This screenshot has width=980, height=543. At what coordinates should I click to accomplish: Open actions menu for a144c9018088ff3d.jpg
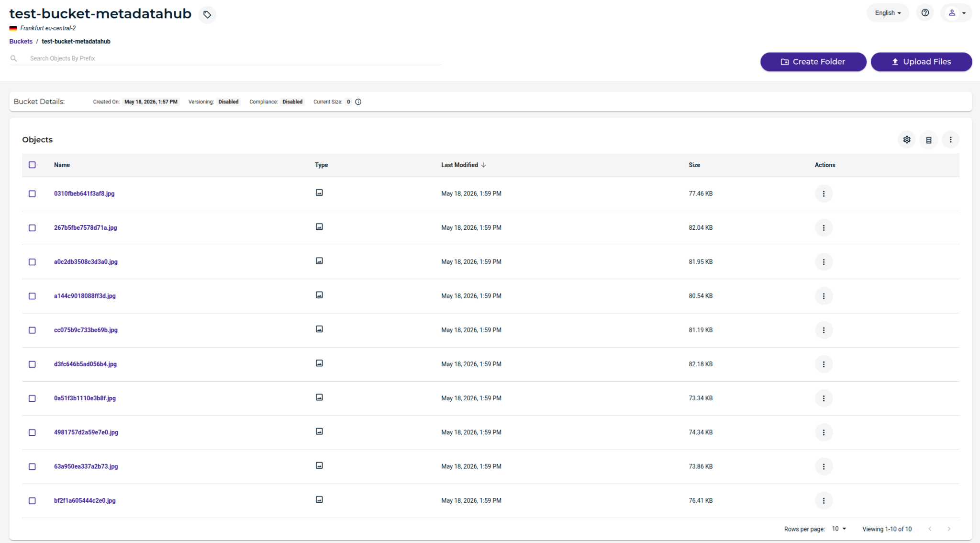click(824, 296)
